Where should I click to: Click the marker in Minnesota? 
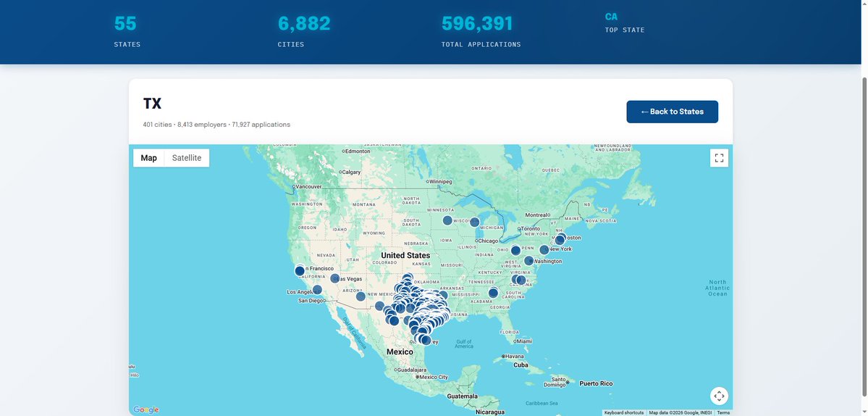coord(447,220)
